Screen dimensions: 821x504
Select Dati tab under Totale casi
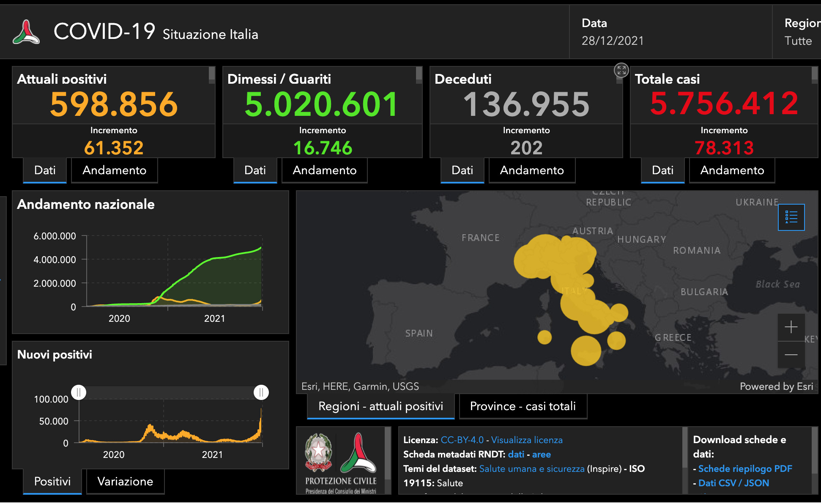[x=662, y=170]
